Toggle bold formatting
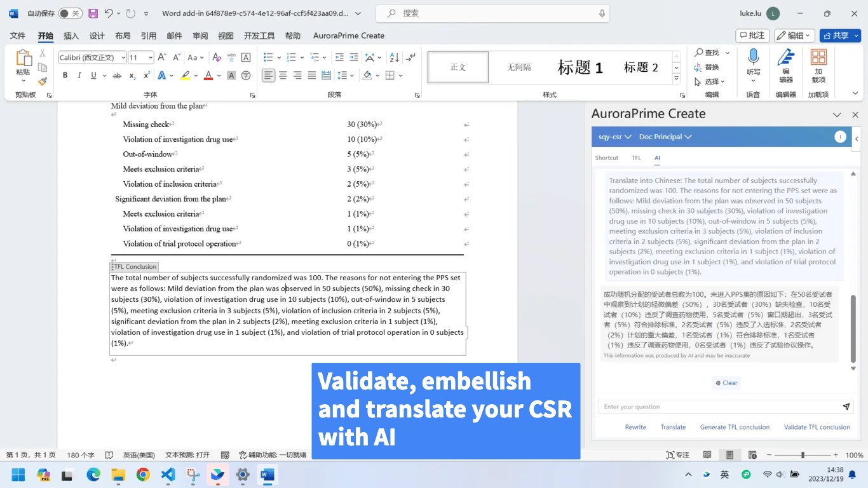The image size is (868, 488). point(65,76)
